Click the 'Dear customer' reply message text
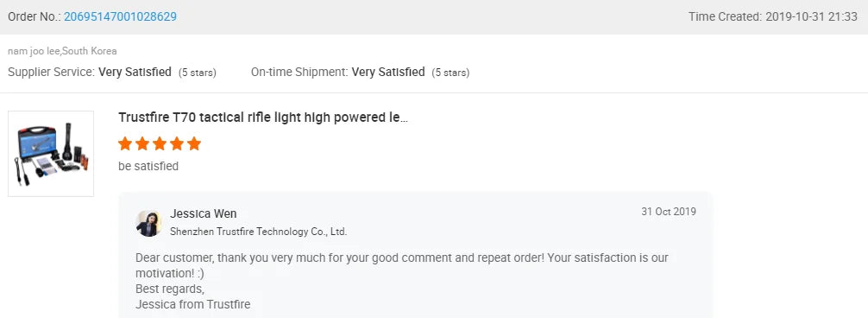Image resolution: width=868 pixels, height=318 pixels. pos(402,265)
